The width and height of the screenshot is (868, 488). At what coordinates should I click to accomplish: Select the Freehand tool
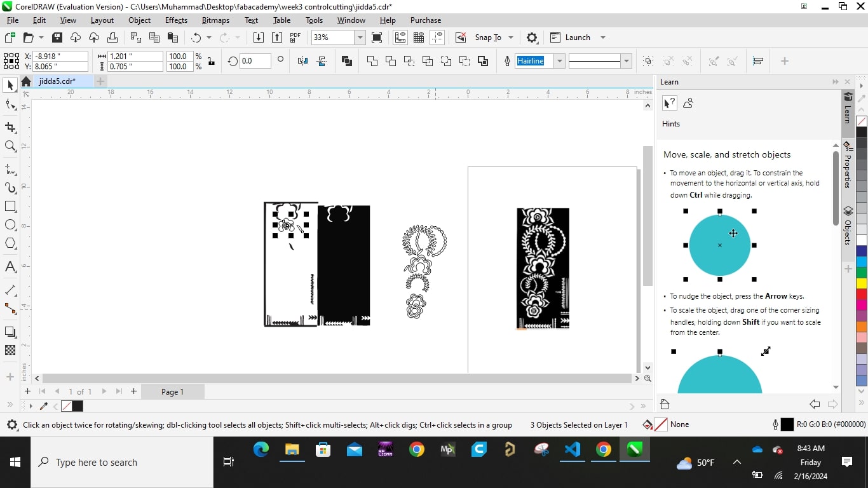click(10, 170)
